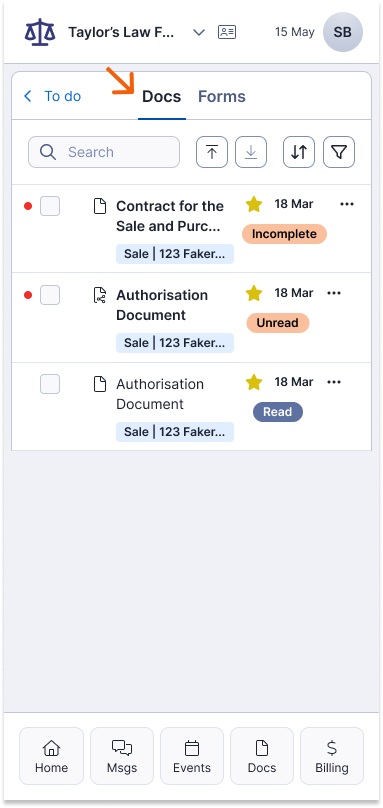Viewport: 383px width, 808px height.
Task: Expand the Taylor's Law firm dropdown chevron
Action: pos(199,32)
